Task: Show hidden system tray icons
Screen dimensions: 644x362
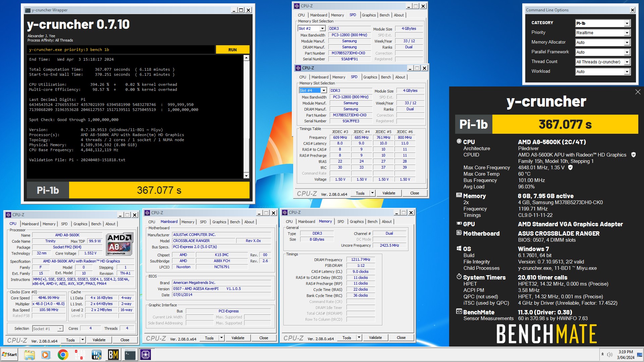Action: point(602,354)
